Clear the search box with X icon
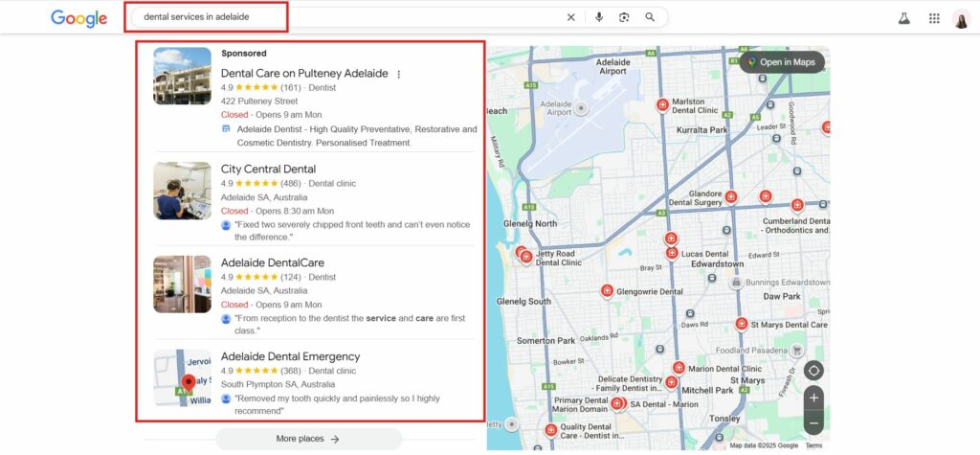This screenshot has width=980, height=455. pyautogui.click(x=571, y=17)
